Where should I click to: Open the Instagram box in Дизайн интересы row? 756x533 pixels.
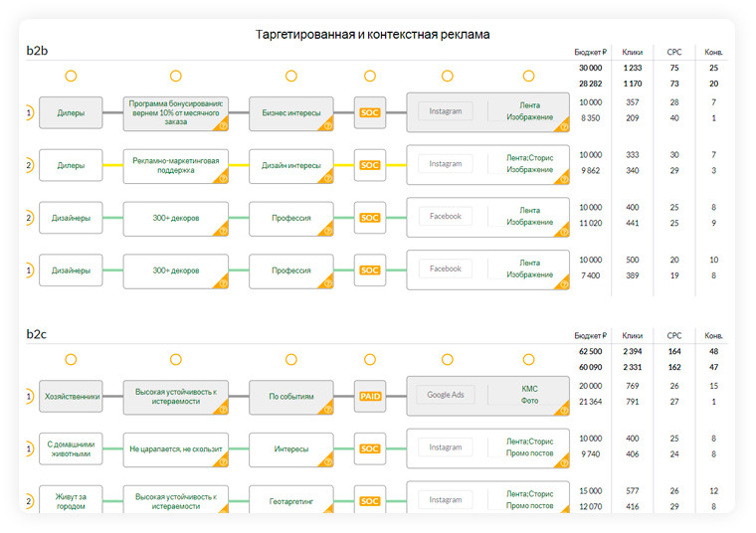(x=446, y=164)
